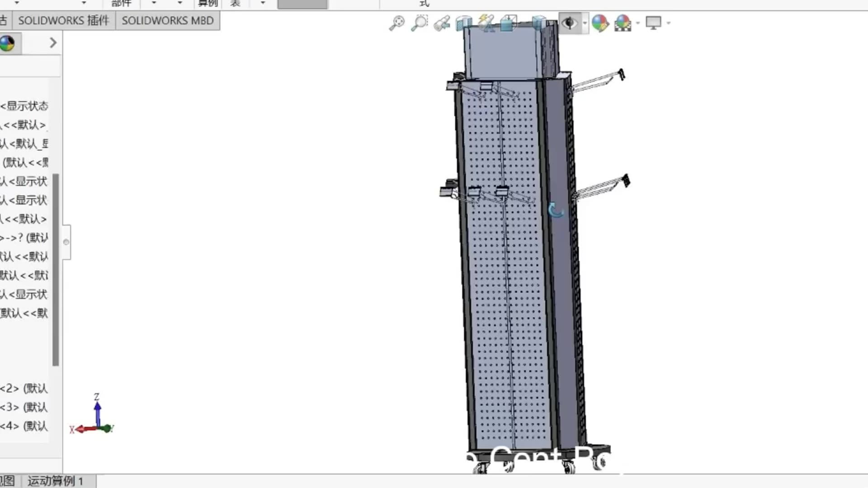The image size is (868, 488).
Task: Select the (默认<< tree row
Action: pos(25,163)
